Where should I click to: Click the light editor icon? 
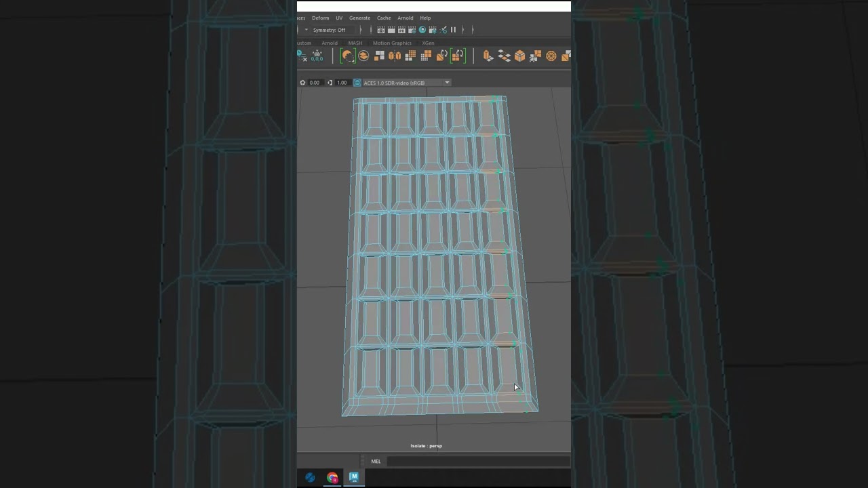coord(443,30)
